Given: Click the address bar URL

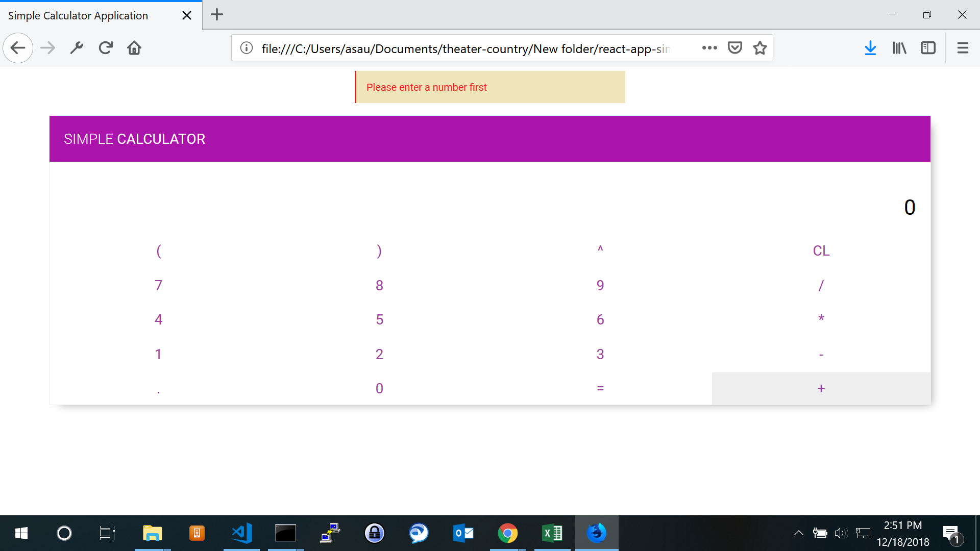Looking at the screenshot, I should point(464,48).
